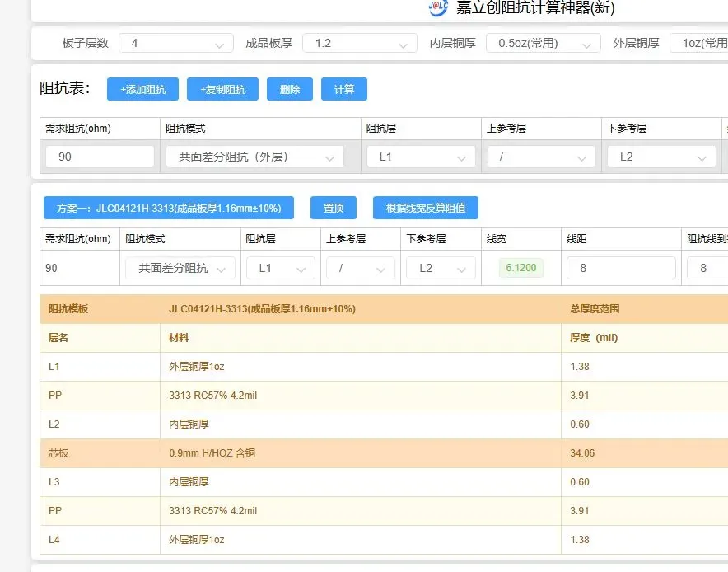Click the 3313 RC57% 4.2mil cell below L3
728x572 pixels.
click(x=360, y=511)
